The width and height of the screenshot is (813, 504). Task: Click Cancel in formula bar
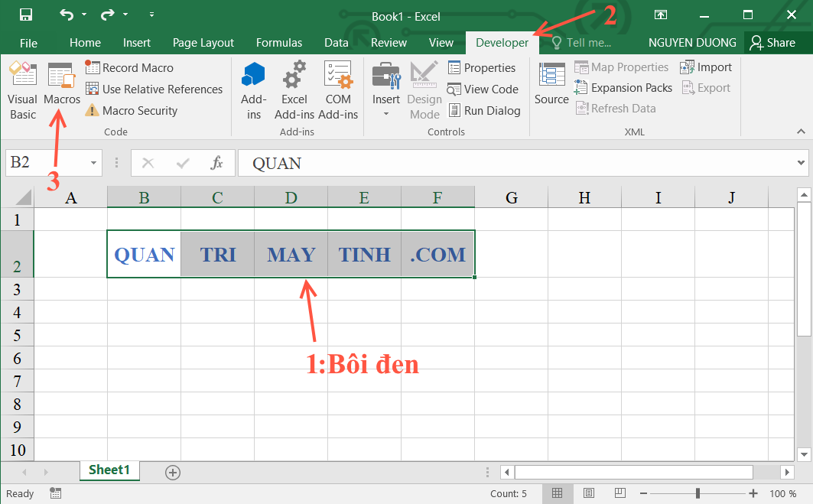click(148, 164)
